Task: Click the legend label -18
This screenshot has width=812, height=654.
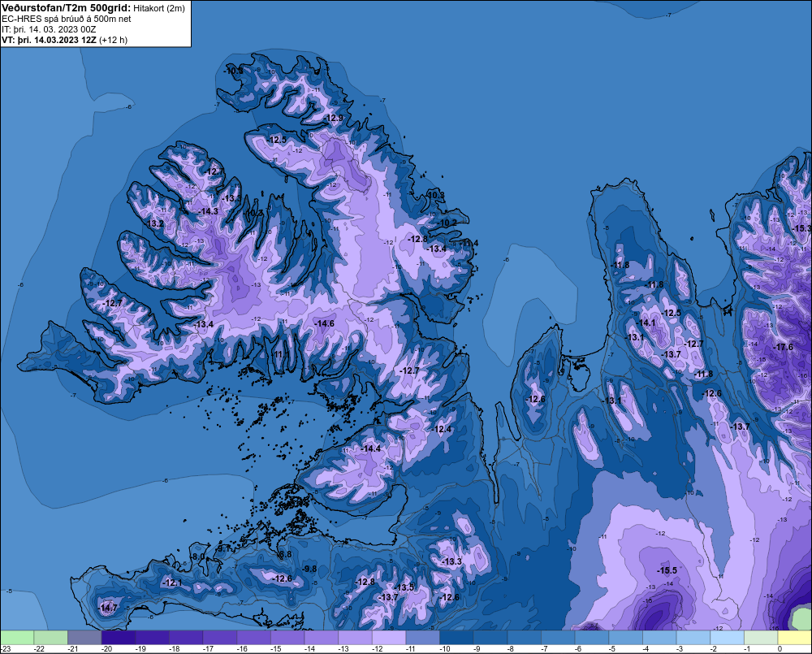Action: point(174,649)
